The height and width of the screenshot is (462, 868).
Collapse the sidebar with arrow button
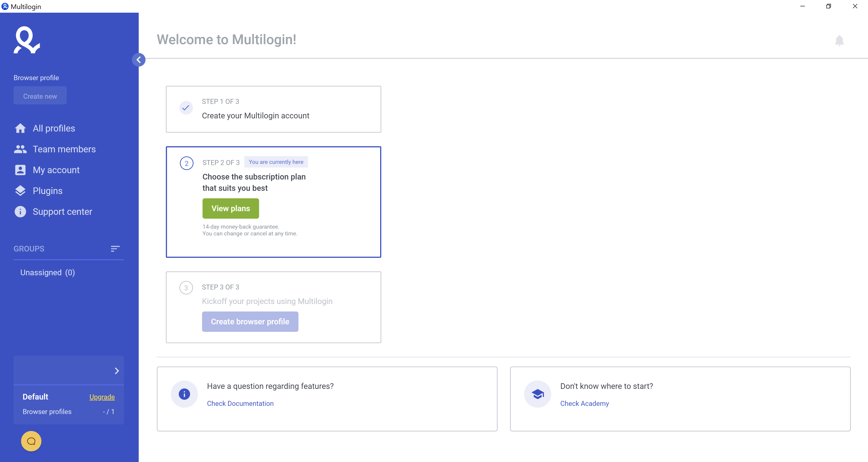[x=138, y=60]
